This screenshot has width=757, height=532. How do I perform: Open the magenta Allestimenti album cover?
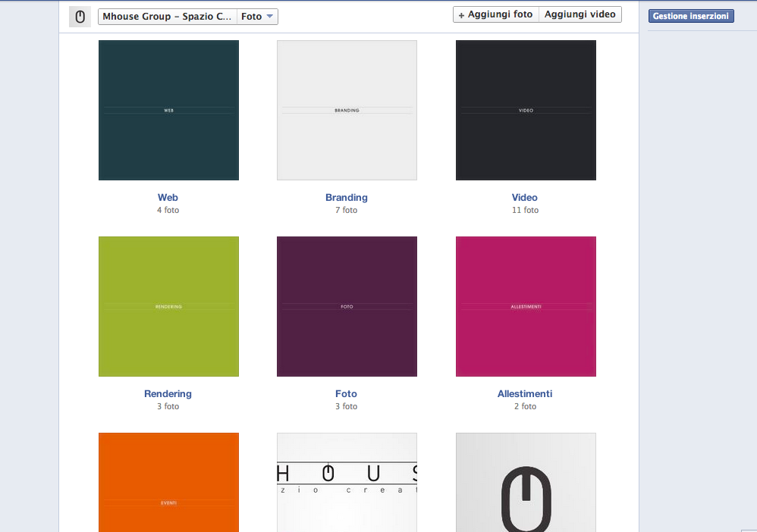pyautogui.click(x=526, y=306)
